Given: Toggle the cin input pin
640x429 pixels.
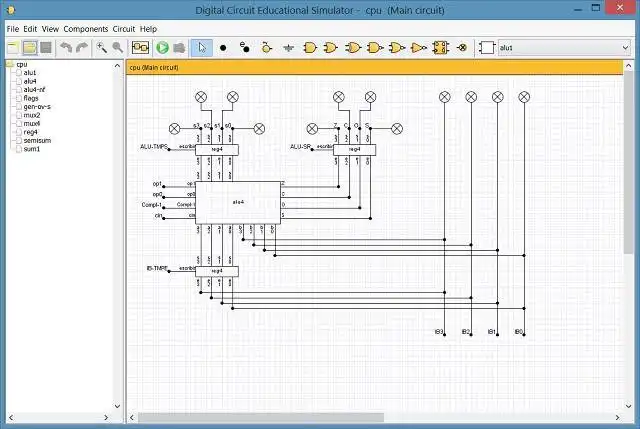Looking at the screenshot, I should (164, 218).
